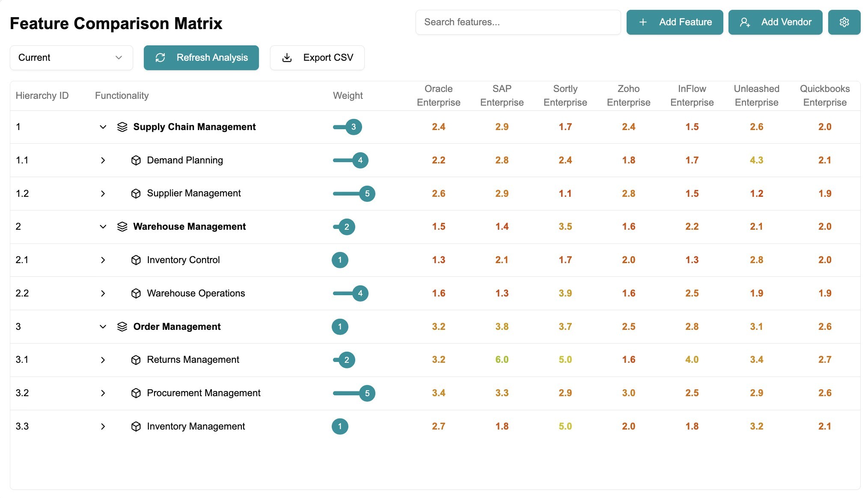Adjust the Returns Management weight slider

[x=347, y=360]
